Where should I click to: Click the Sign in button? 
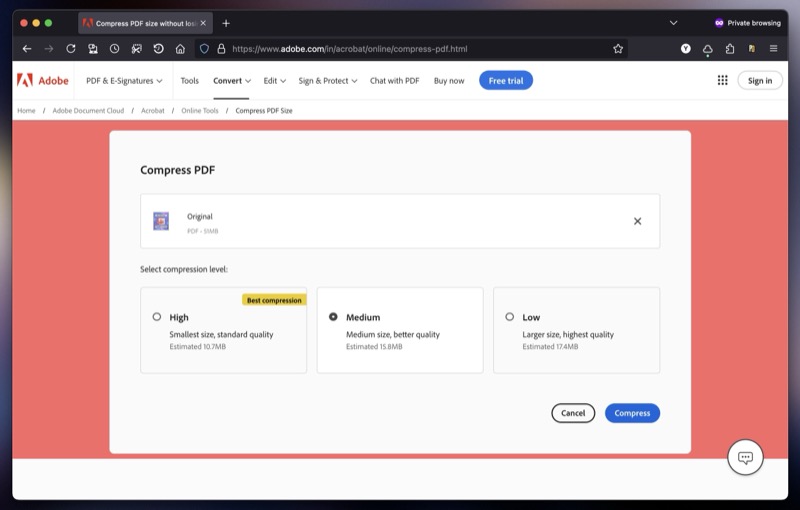(x=760, y=81)
